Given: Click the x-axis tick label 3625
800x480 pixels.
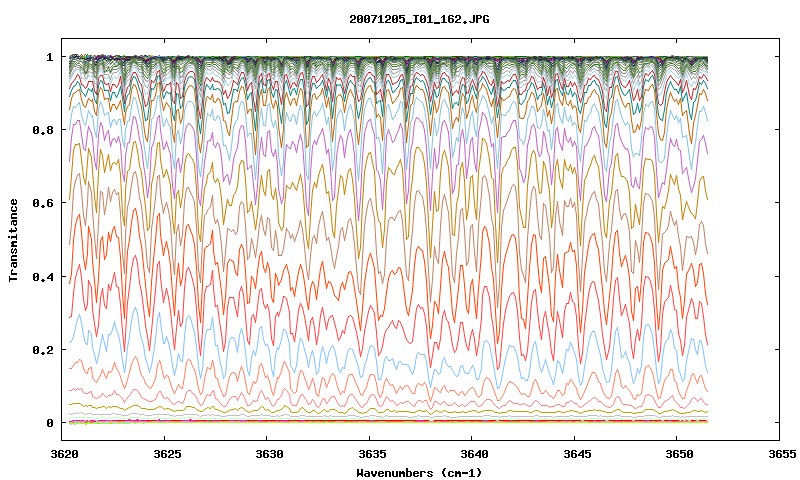Looking at the screenshot, I should click(167, 454).
